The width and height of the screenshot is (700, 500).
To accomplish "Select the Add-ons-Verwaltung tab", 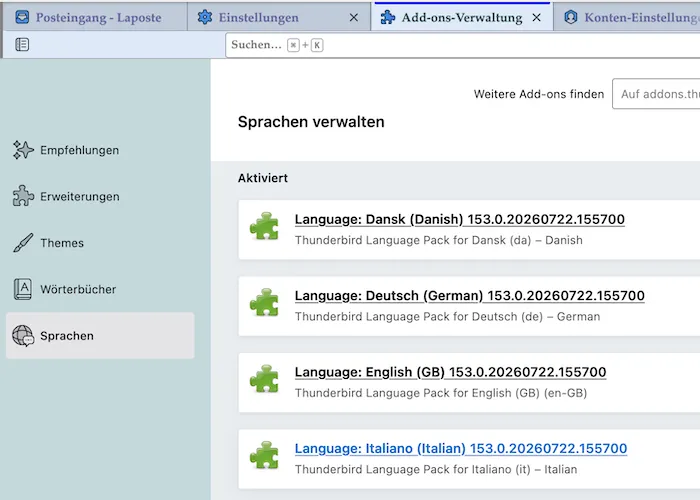I will [x=462, y=17].
